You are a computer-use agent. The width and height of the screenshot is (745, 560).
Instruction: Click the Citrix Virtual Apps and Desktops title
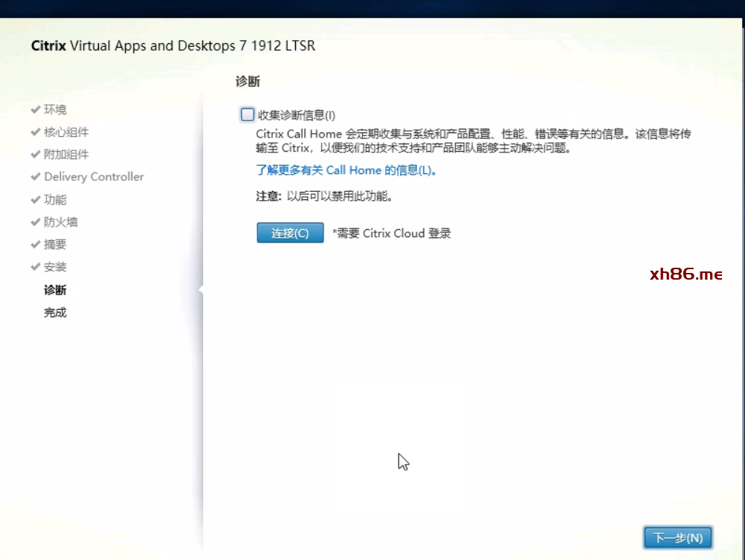coord(173,46)
